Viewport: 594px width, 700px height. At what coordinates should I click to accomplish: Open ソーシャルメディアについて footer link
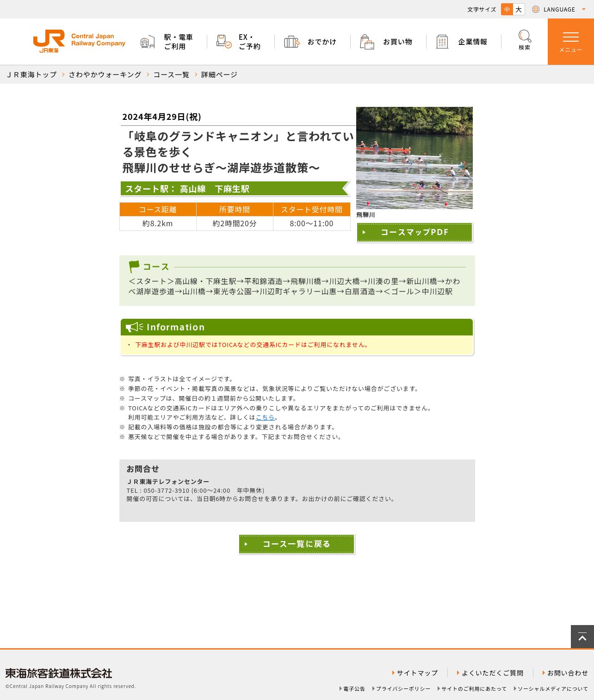point(551,688)
